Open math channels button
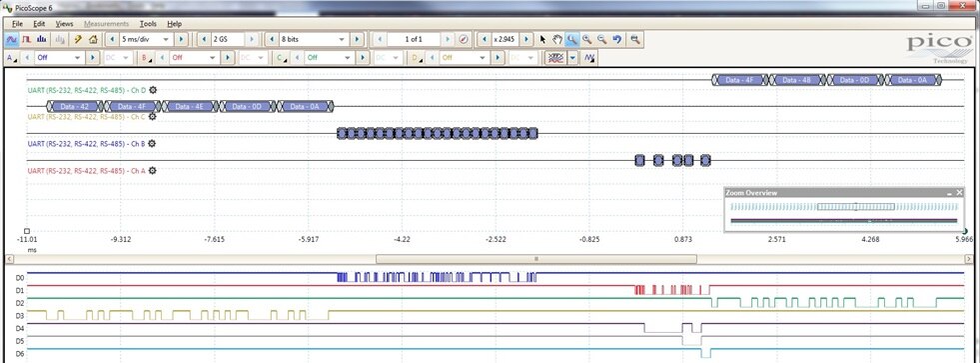The width and height of the screenshot is (980, 363). click(588, 58)
